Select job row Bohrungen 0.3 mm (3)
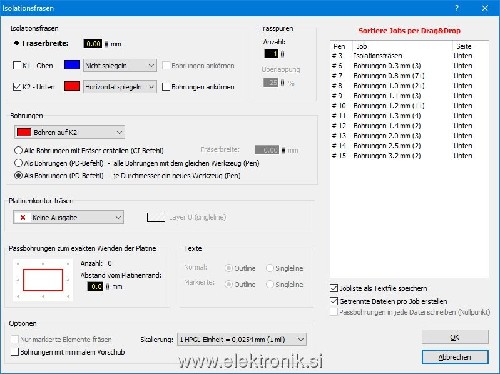Image resolution: width=500 pixels, height=374 pixels. pos(409,66)
